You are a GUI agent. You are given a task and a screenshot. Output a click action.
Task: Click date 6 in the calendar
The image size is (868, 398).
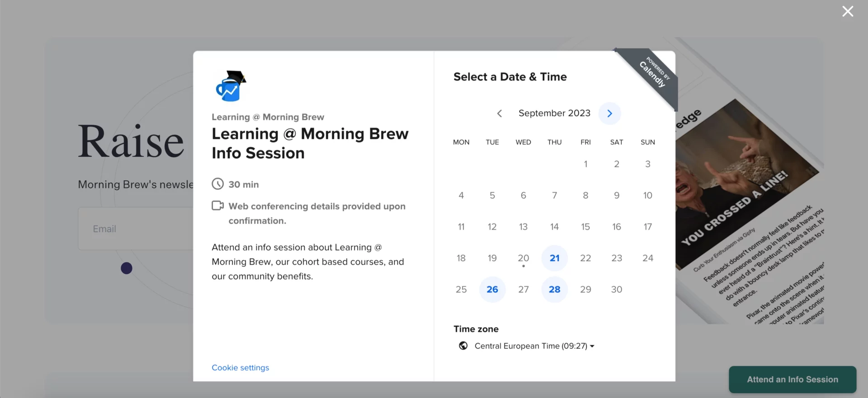524,195
